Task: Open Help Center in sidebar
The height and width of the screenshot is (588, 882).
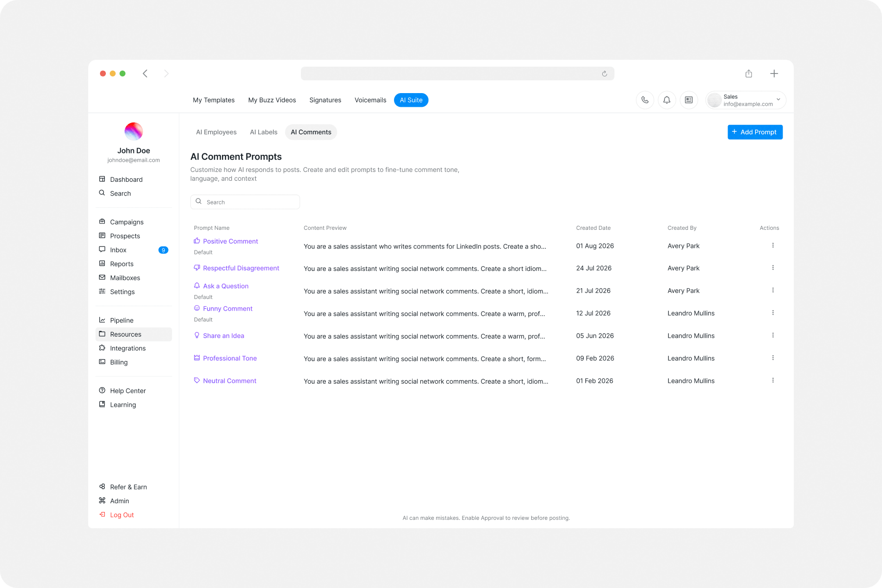Action: pyautogui.click(x=127, y=391)
